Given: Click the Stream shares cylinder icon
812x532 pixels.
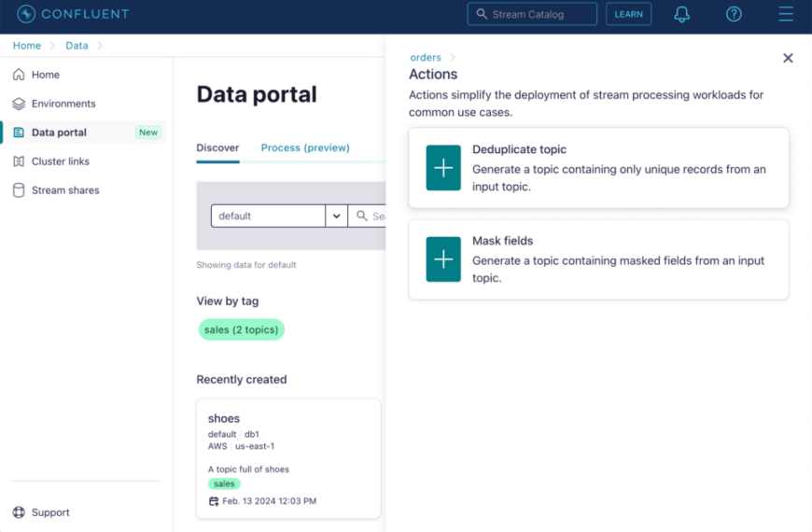Looking at the screenshot, I should [x=19, y=190].
